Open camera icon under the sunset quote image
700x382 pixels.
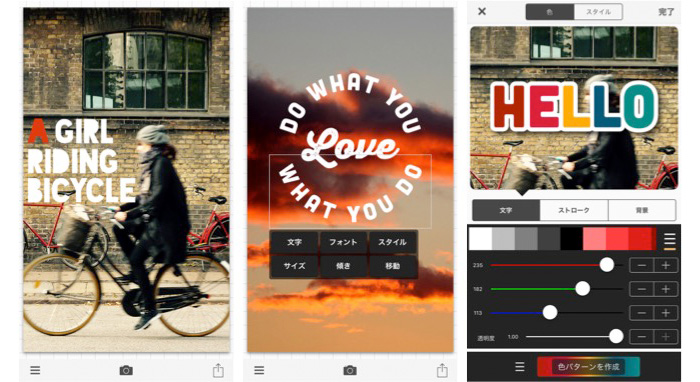(350, 370)
